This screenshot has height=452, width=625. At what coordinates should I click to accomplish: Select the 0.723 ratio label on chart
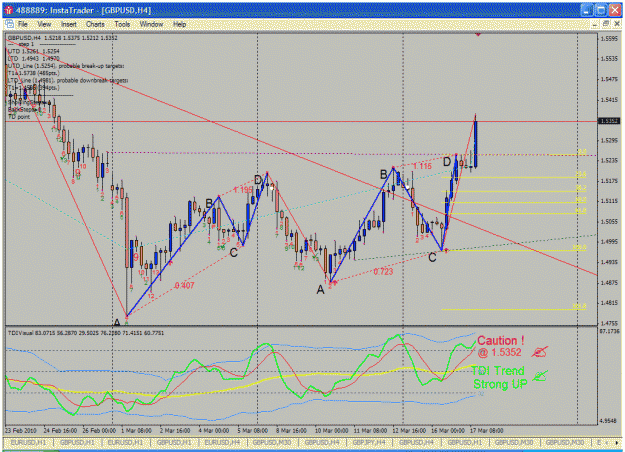[383, 272]
